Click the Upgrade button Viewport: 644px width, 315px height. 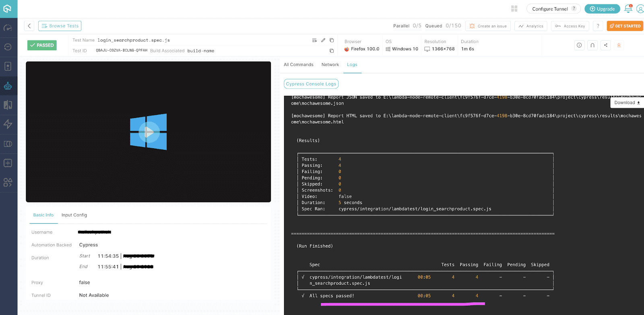(602, 9)
